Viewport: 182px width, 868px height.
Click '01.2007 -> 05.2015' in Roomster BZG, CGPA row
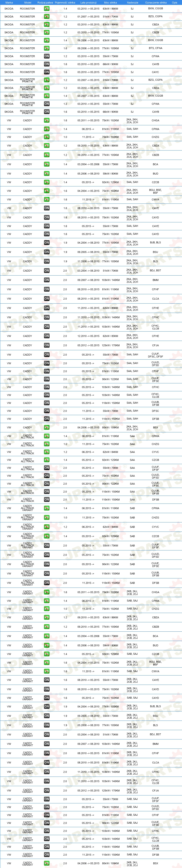click(88, 17)
